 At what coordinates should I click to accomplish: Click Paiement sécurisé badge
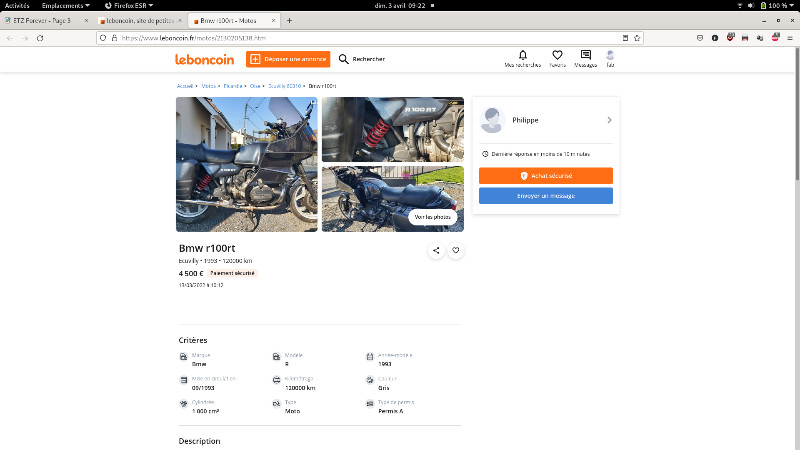232,273
